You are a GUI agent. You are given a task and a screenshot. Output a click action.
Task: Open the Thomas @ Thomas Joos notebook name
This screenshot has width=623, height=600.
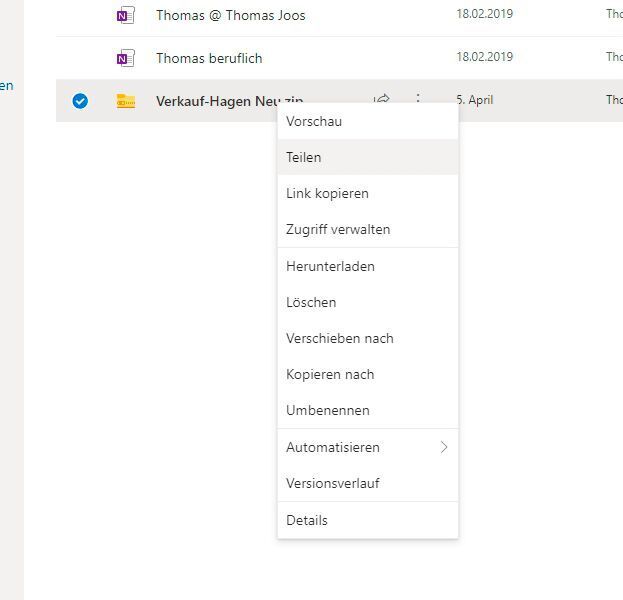(231, 15)
